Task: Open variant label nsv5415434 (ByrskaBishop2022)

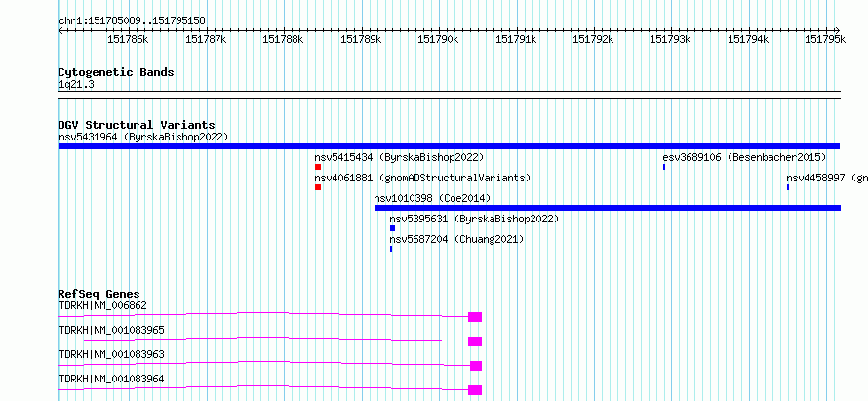Action: click(x=399, y=157)
